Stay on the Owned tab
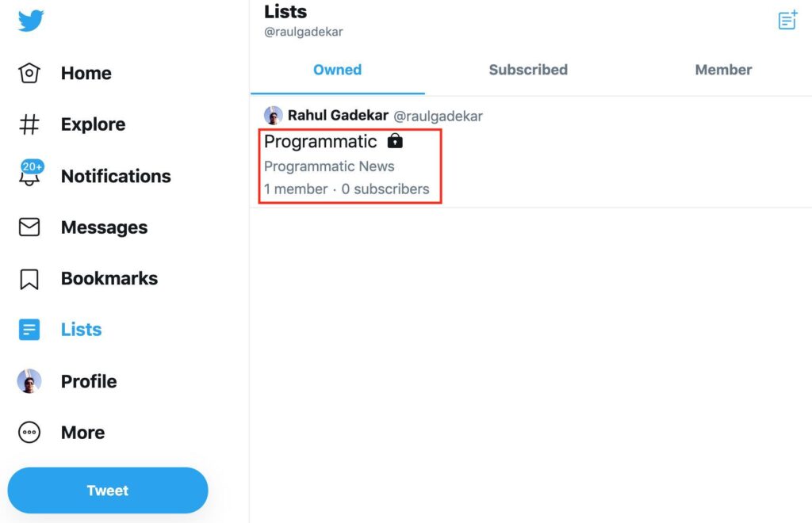Screen dimensions: 812x523 point(337,70)
